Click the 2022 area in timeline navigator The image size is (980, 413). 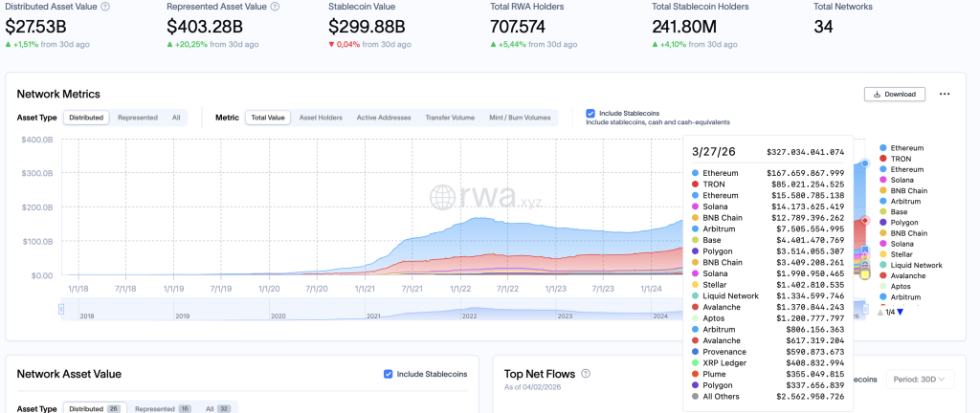click(469, 314)
